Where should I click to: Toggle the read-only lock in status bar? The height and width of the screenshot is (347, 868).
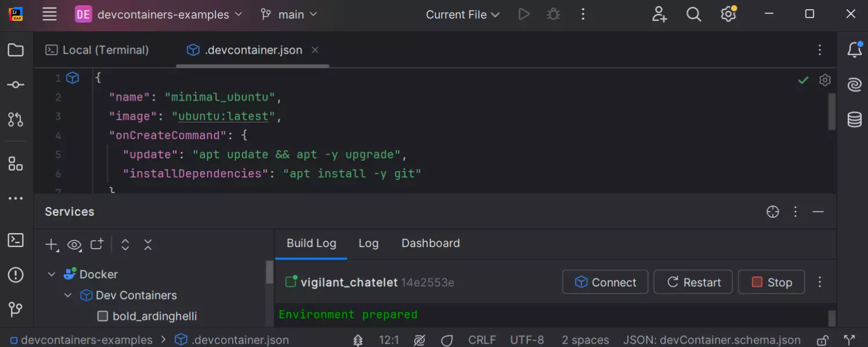(x=822, y=340)
